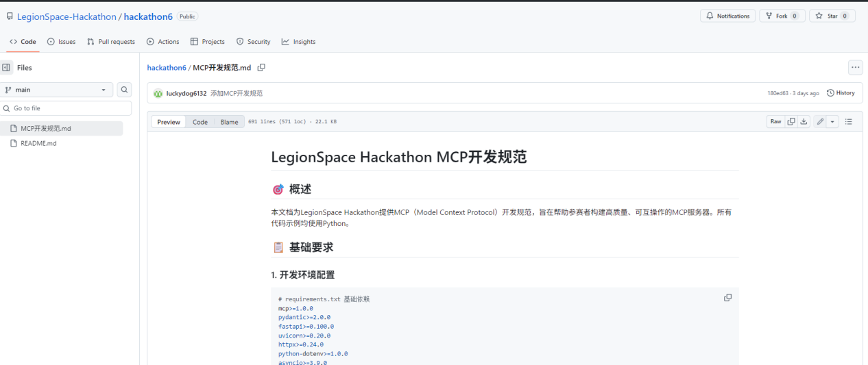Switch to Code view of file
Viewport: 868px width, 365px height.
pos(200,122)
